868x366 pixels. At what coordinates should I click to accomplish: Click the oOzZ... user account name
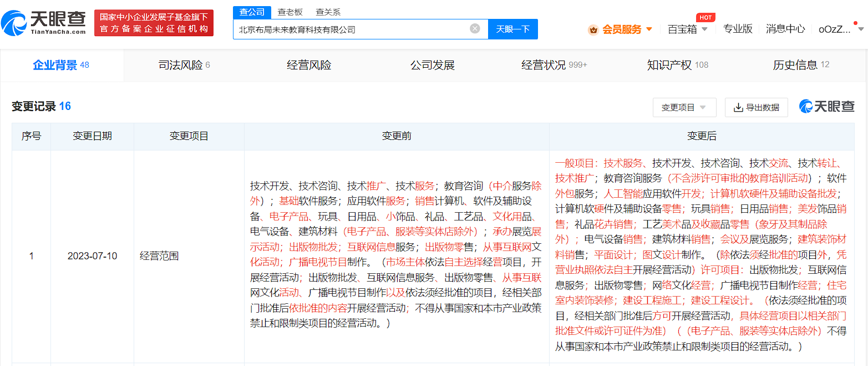click(x=835, y=29)
